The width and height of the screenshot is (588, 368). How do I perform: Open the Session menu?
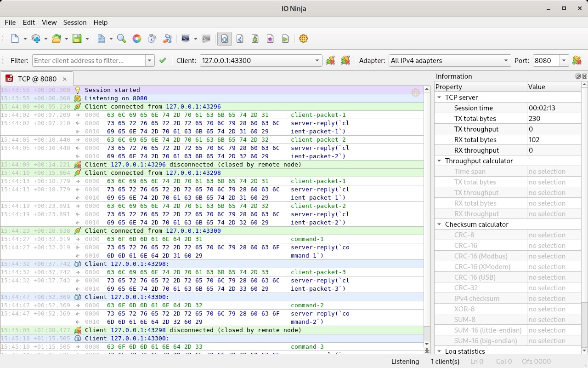(74, 22)
